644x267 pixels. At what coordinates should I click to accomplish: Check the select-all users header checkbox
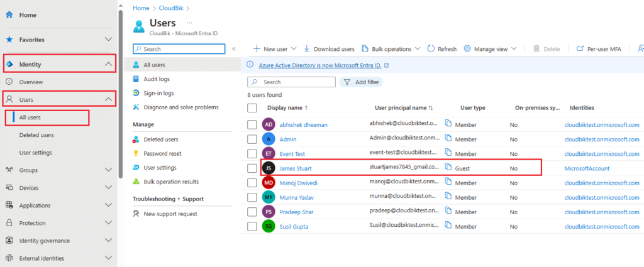(x=252, y=108)
